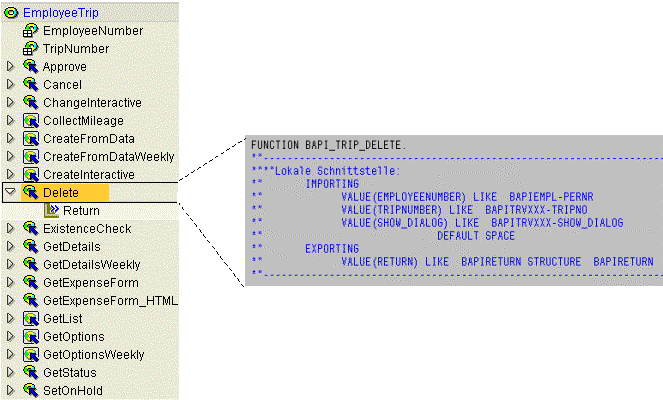Click the EmployeeTrip business object icon
The width and height of the screenshot is (663, 400).
click(x=11, y=13)
